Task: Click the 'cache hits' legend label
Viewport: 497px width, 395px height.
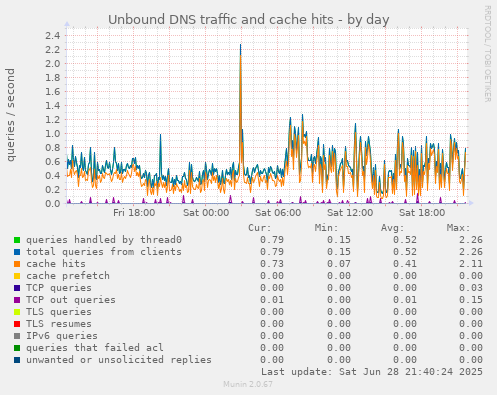Action: (56, 264)
